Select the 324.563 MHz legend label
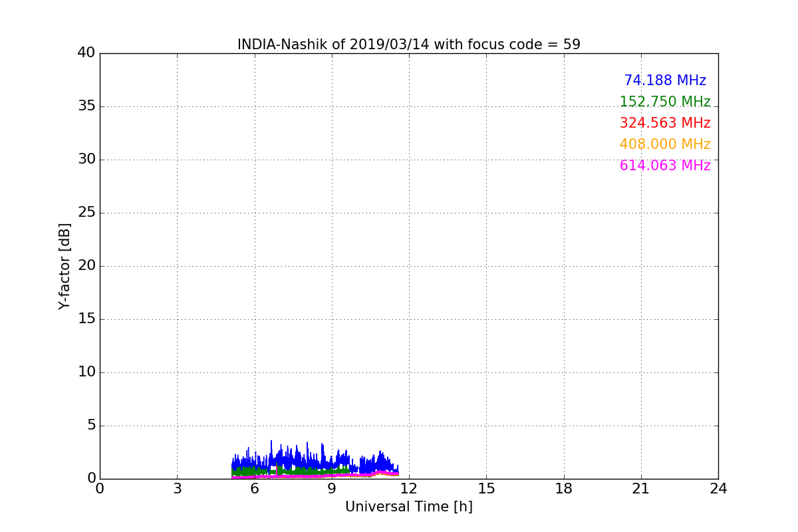 665,123
